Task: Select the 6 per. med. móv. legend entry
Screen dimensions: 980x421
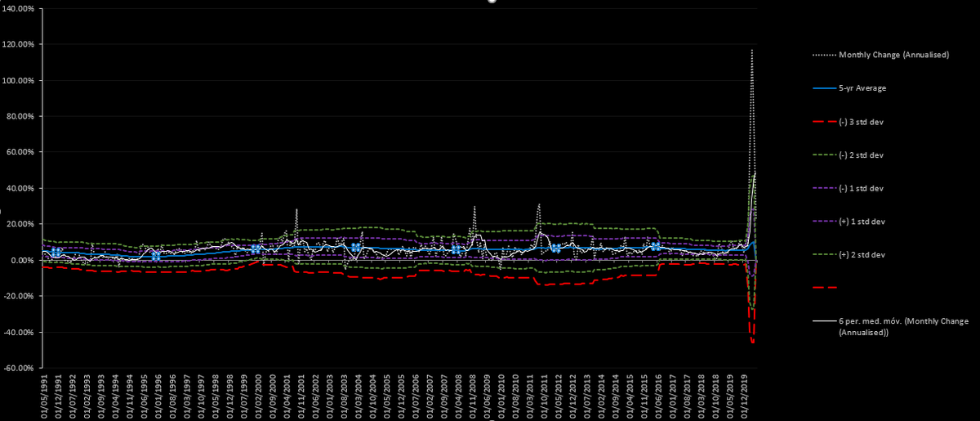Action: coord(891,326)
